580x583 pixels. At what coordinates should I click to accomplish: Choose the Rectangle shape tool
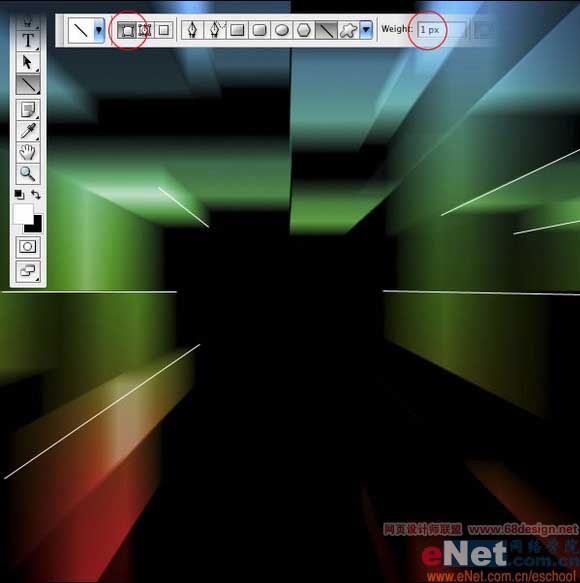coord(237,30)
